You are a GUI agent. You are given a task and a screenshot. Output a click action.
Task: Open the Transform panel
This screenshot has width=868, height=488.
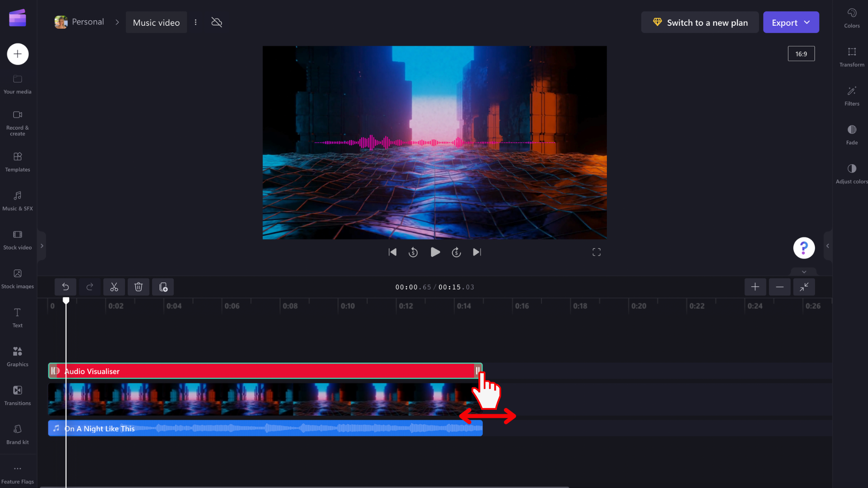[852, 56]
